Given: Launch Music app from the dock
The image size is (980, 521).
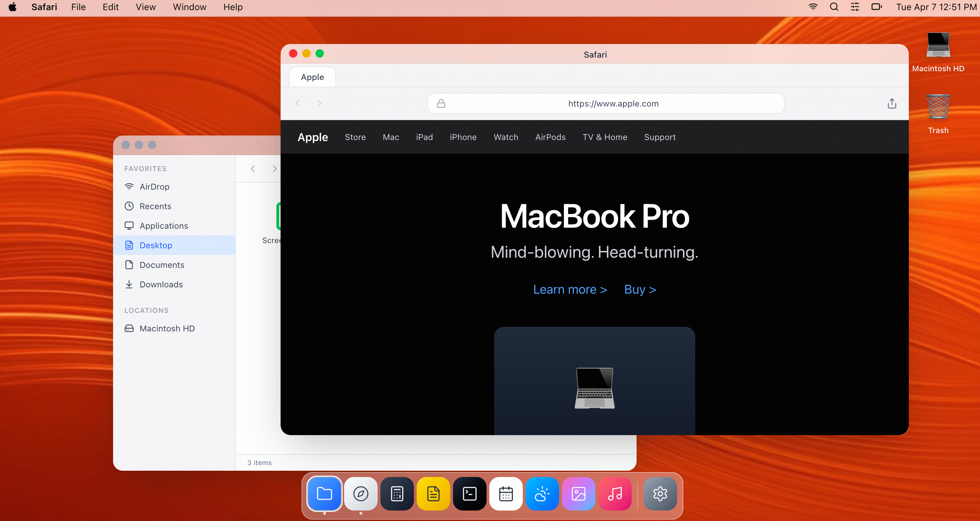Looking at the screenshot, I should 615,494.
